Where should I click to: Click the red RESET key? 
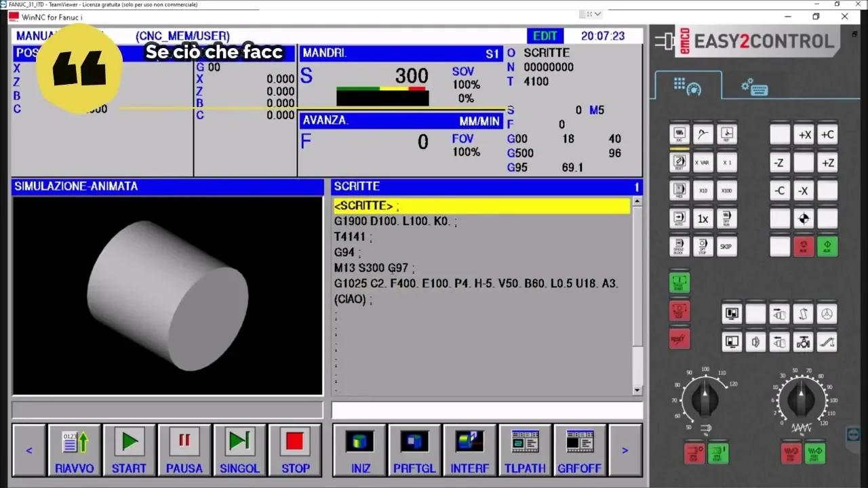(679, 338)
